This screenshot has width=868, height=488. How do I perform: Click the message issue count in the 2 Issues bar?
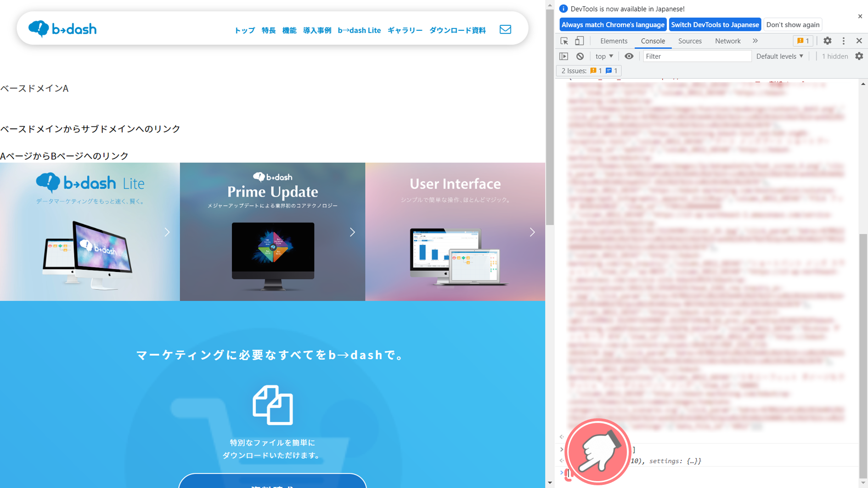[x=611, y=71]
